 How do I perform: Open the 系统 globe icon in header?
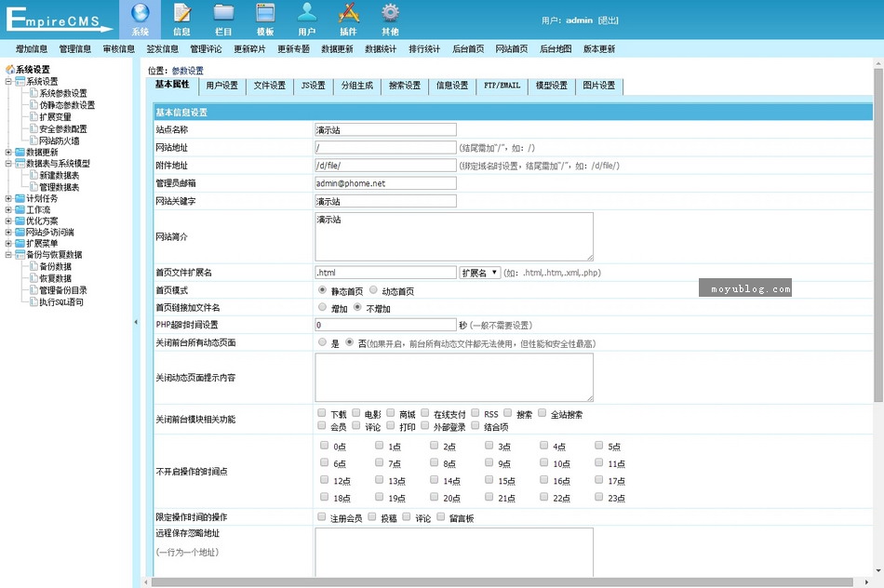coord(140,13)
